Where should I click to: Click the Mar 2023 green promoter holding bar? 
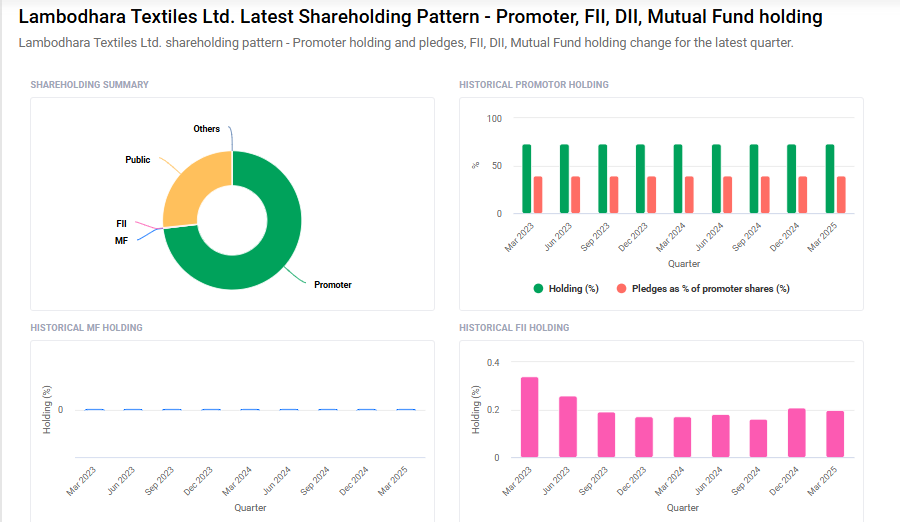tap(526, 179)
